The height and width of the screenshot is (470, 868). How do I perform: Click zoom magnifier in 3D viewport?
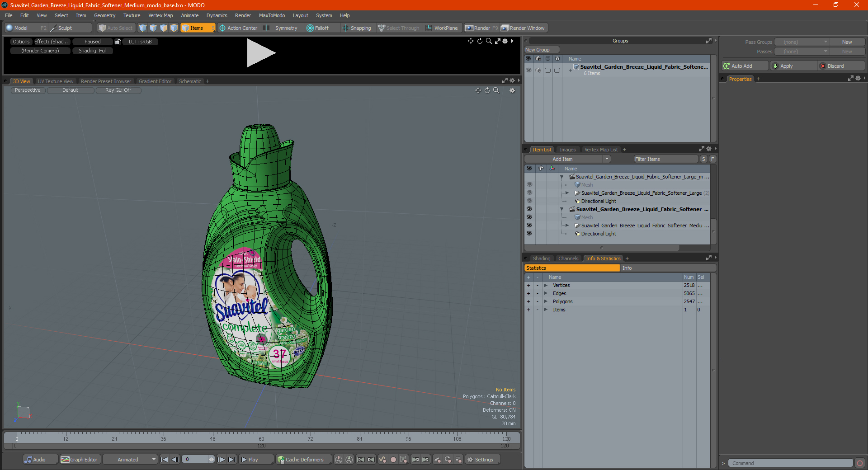pyautogui.click(x=496, y=90)
